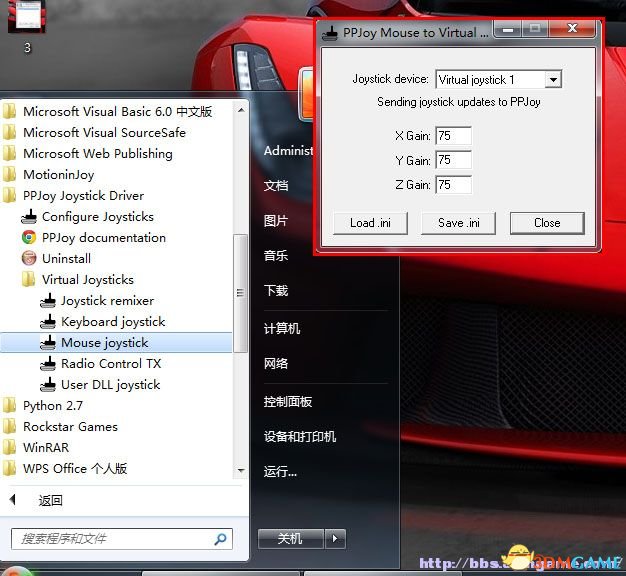
Task: Launch Mouse joystick icon
Action: coord(48,342)
